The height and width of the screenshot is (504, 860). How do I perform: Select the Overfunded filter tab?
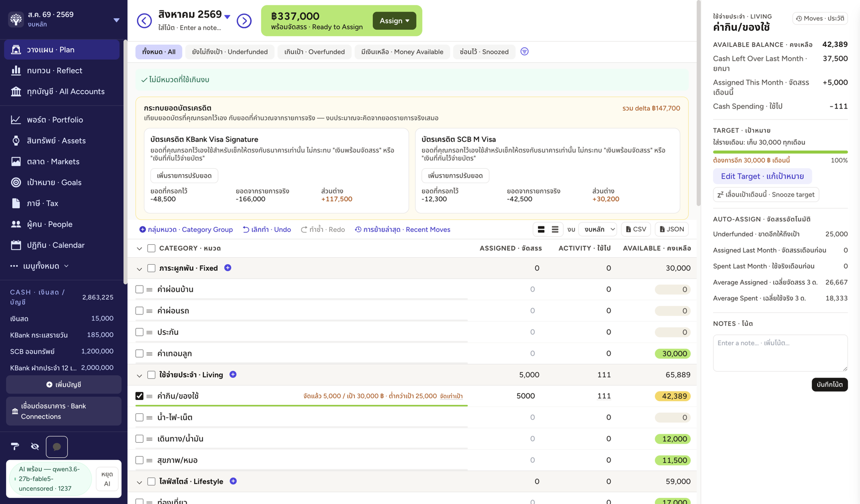(x=315, y=52)
